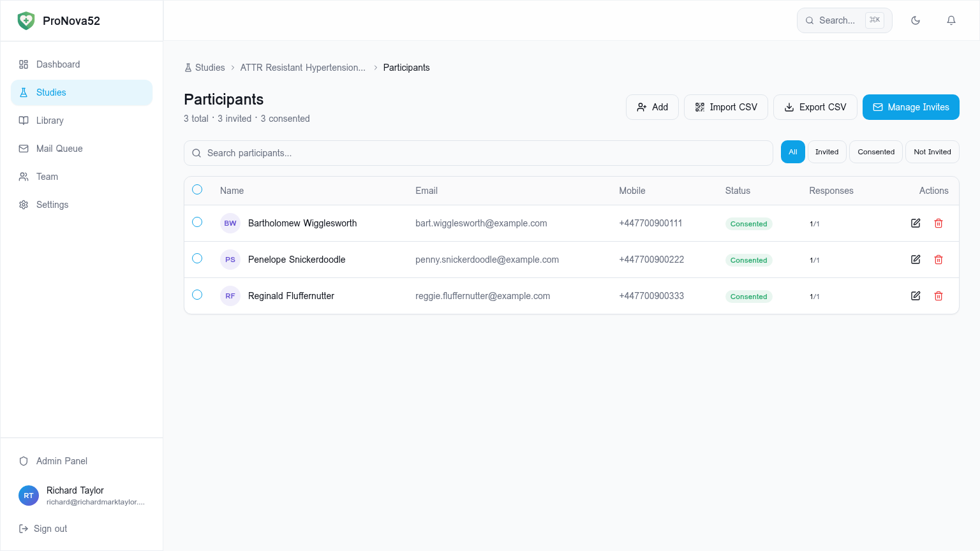980x551 pixels.
Task: Click Consented status badge for Penelope
Action: click(x=749, y=260)
